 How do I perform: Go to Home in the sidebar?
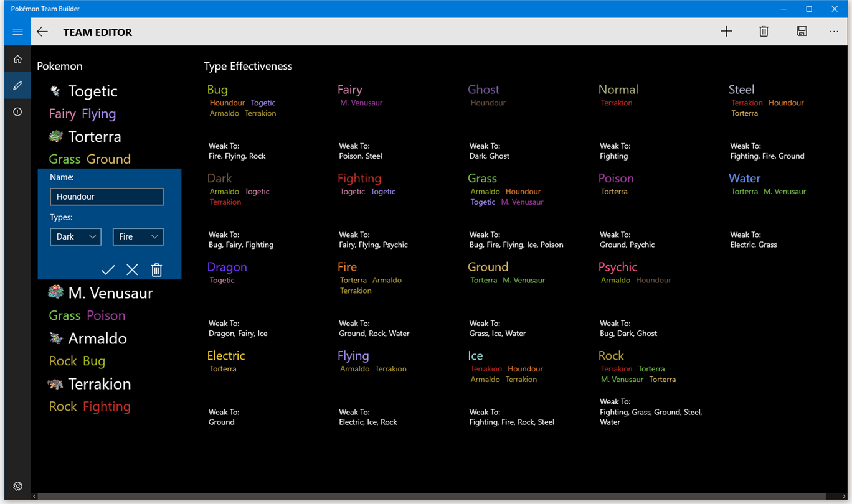(17, 59)
